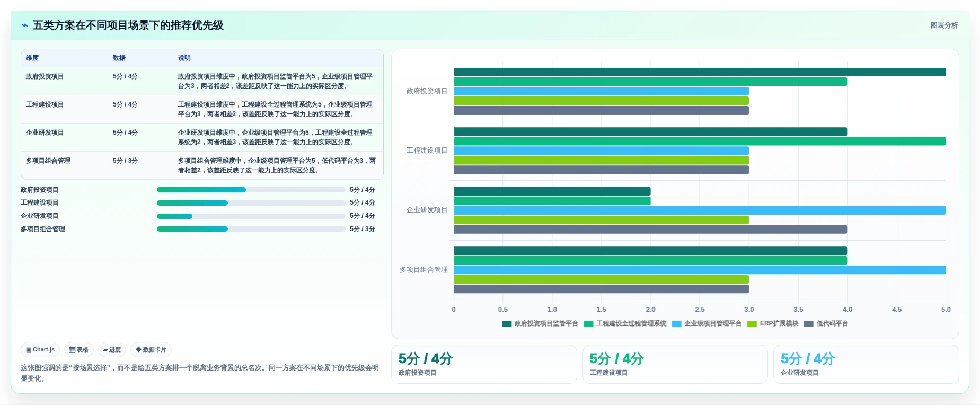Viewport: 980px width, 405px height.
Task: Click the 政府投资项目 progress bar
Action: click(251, 190)
